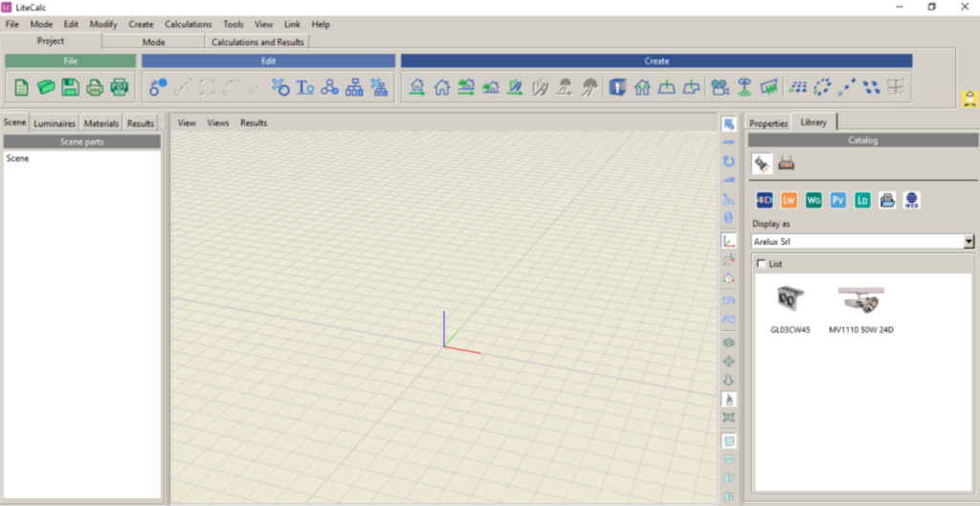Screen dimensions: 980x506
Task: Click the three connected circles icon
Action: (x=329, y=87)
